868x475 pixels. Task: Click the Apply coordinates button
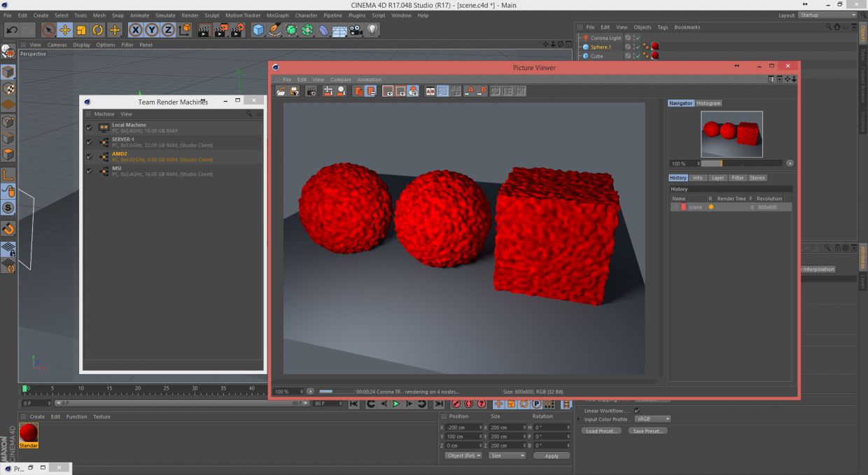(x=552, y=455)
